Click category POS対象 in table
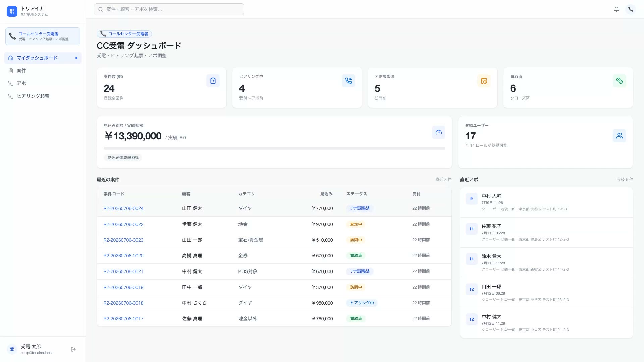 click(248, 271)
